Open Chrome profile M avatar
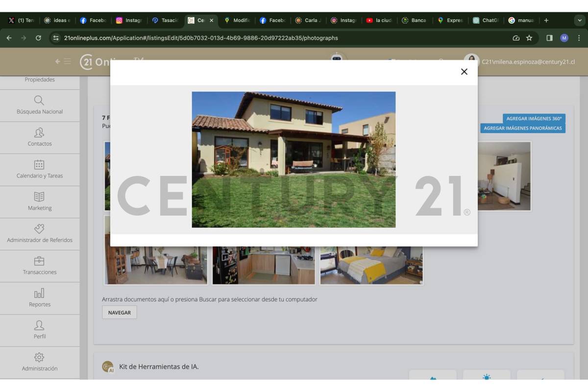This screenshot has height=392, width=588. (564, 38)
